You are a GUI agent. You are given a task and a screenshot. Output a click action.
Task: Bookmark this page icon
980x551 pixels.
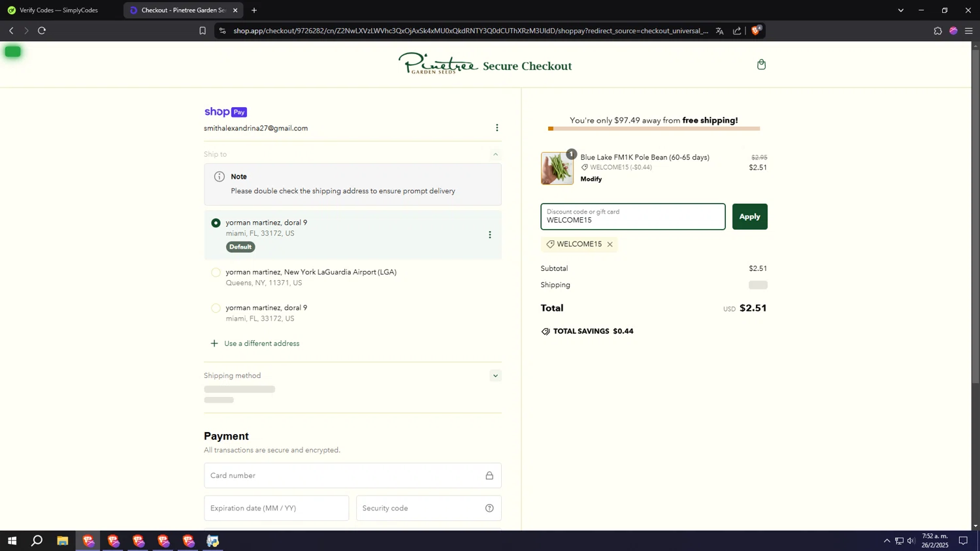pos(203,31)
